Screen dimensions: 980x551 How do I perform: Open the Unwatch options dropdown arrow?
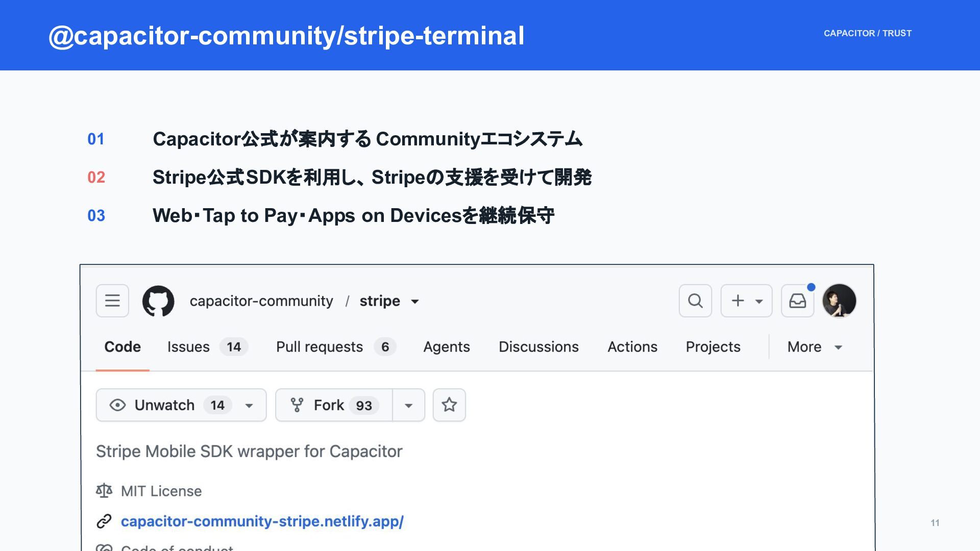point(249,406)
